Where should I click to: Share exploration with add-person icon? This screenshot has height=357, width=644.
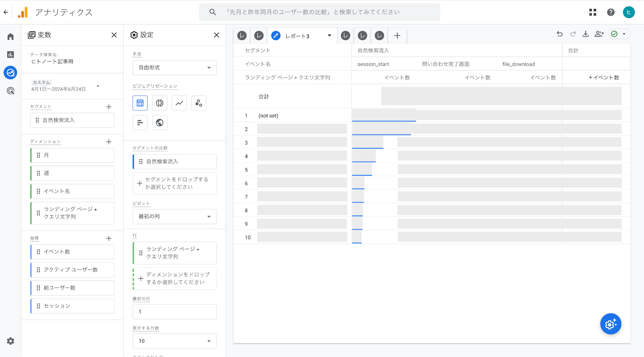[599, 34]
